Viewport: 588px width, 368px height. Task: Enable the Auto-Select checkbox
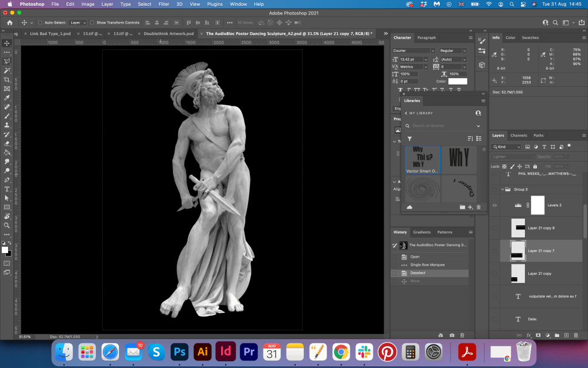40,22
